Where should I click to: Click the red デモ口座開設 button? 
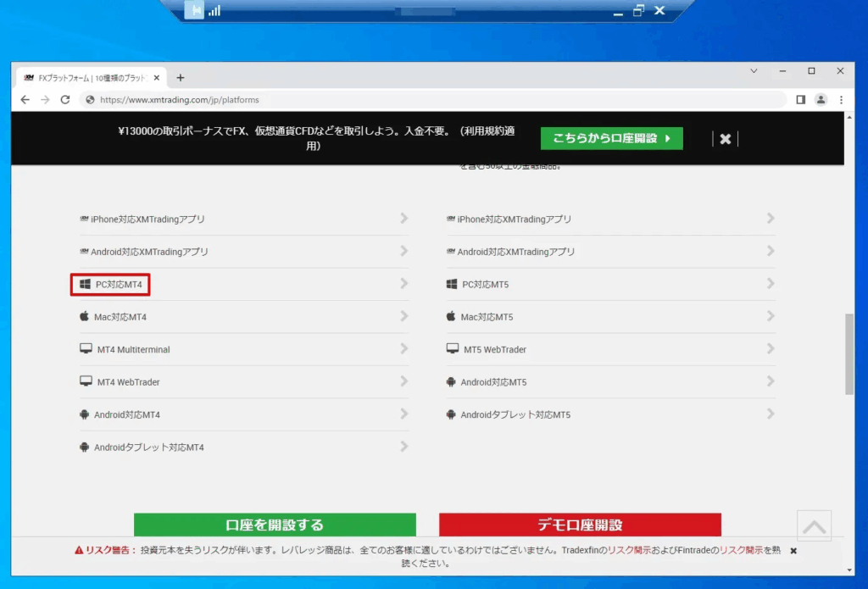580,525
